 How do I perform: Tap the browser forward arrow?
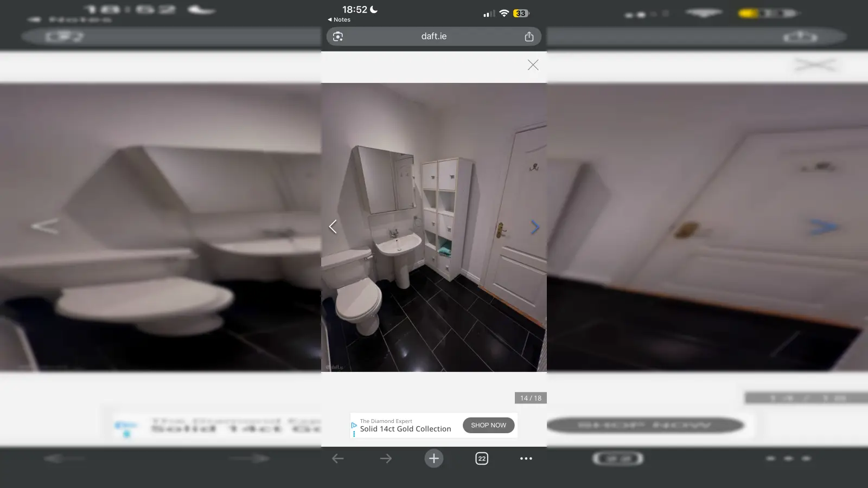point(386,459)
